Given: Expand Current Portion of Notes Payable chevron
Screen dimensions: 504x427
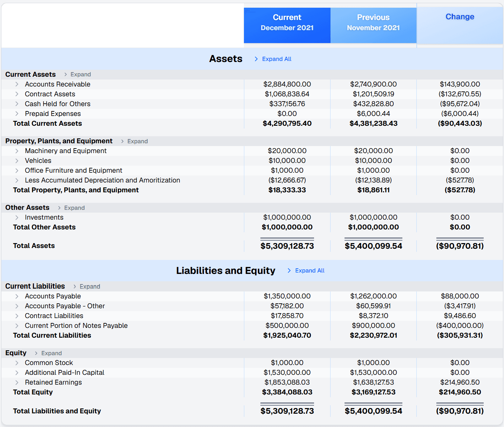Looking at the screenshot, I should [x=17, y=325].
